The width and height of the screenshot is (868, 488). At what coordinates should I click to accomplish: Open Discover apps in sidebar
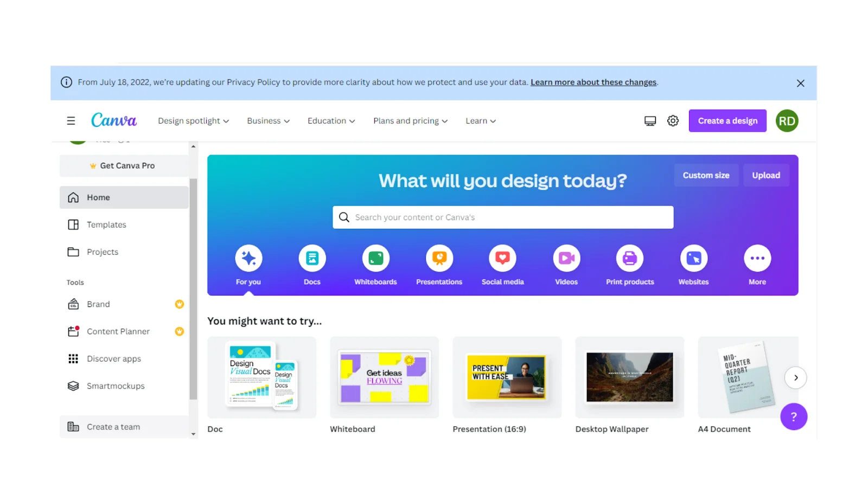click(124, 358)
